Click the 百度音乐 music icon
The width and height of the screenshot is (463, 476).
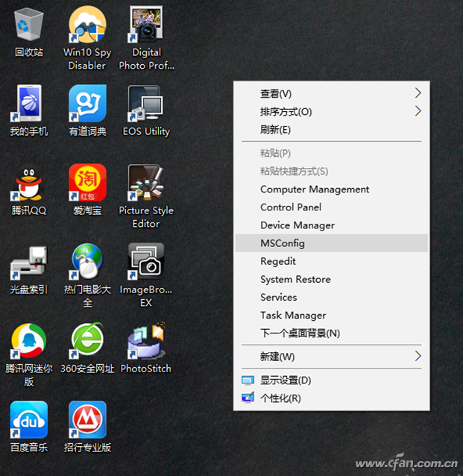[29, 420]
